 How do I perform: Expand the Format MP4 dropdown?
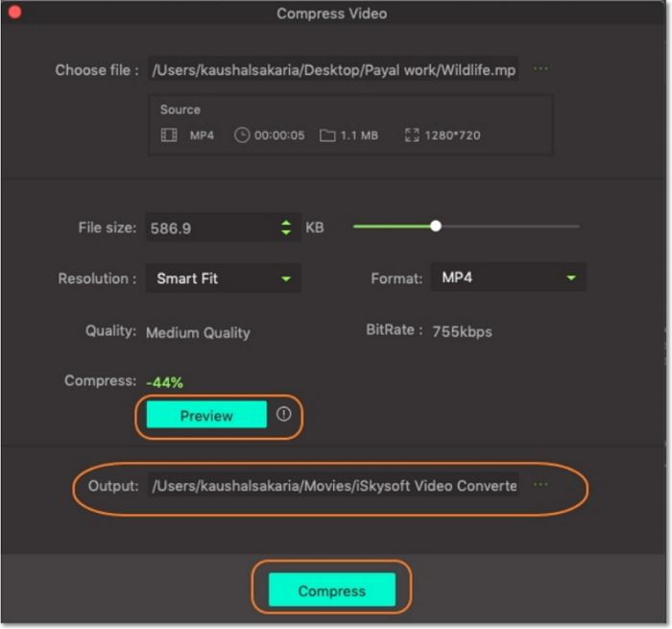pyautogui.click(x=508, y=278)
